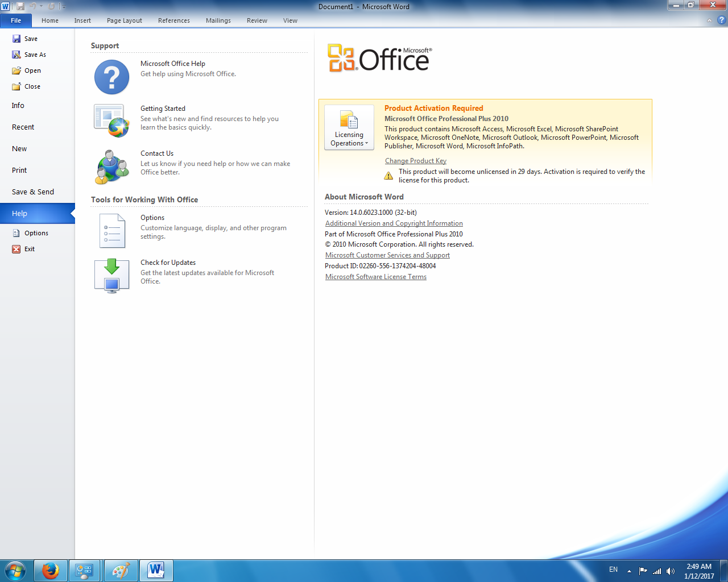Click the Close document icon in sidebar
The image size is (728, 582).
pyautogui.click(x=16, y=86)
